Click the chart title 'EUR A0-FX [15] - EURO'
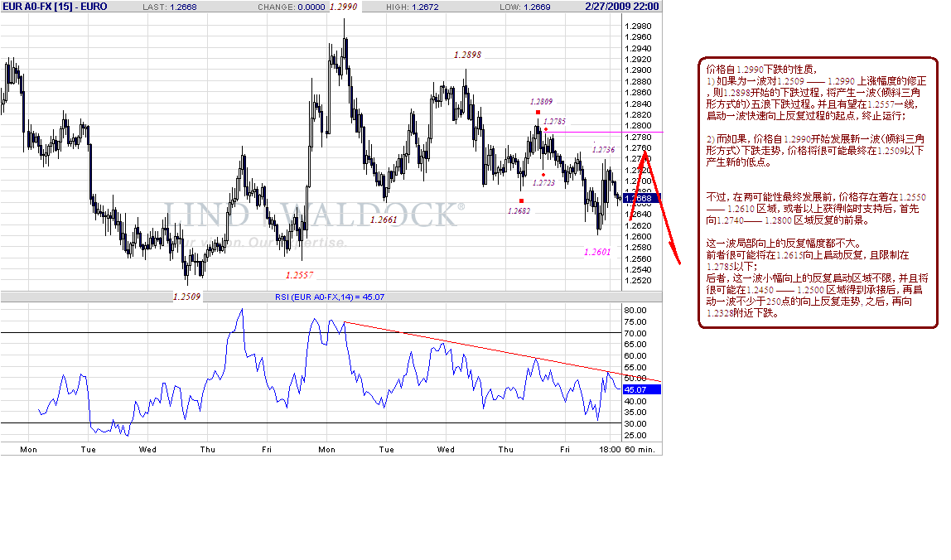 pos(55,7)
